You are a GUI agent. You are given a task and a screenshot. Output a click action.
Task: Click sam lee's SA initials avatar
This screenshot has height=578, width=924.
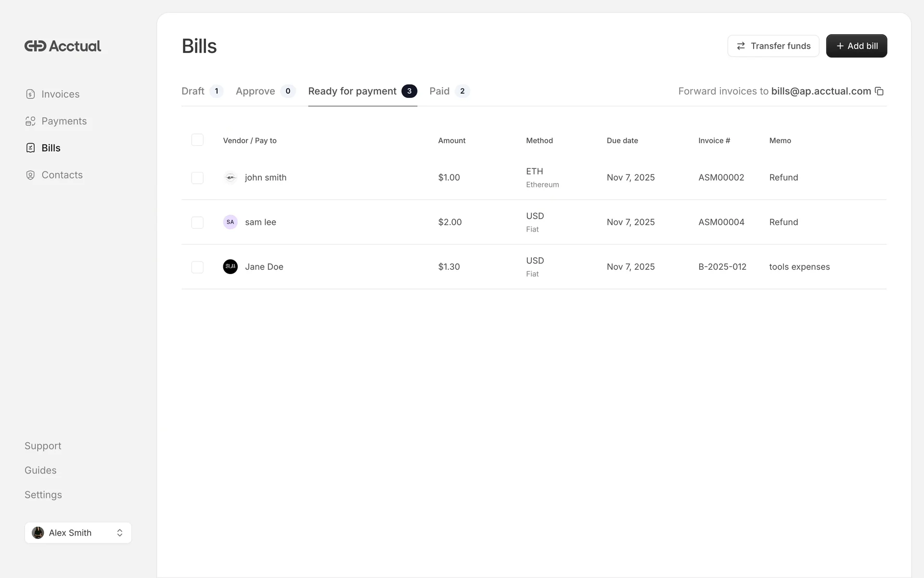point(230,222)
